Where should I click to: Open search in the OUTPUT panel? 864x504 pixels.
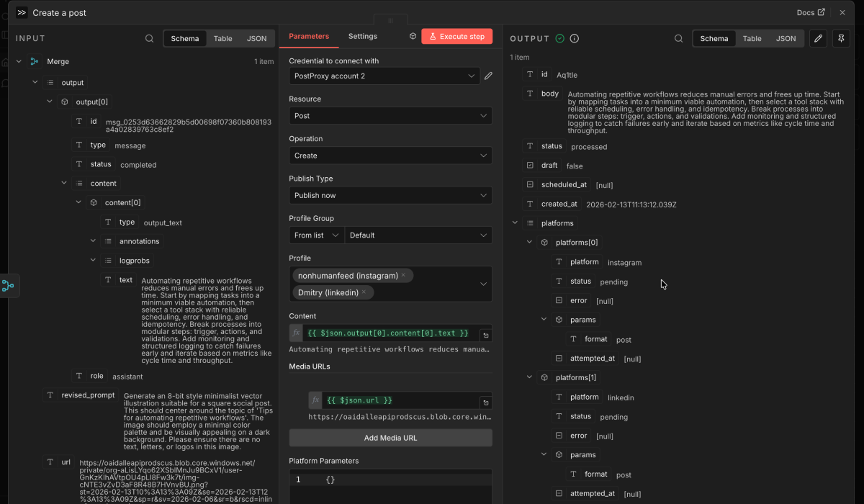[x=678, y=38]
